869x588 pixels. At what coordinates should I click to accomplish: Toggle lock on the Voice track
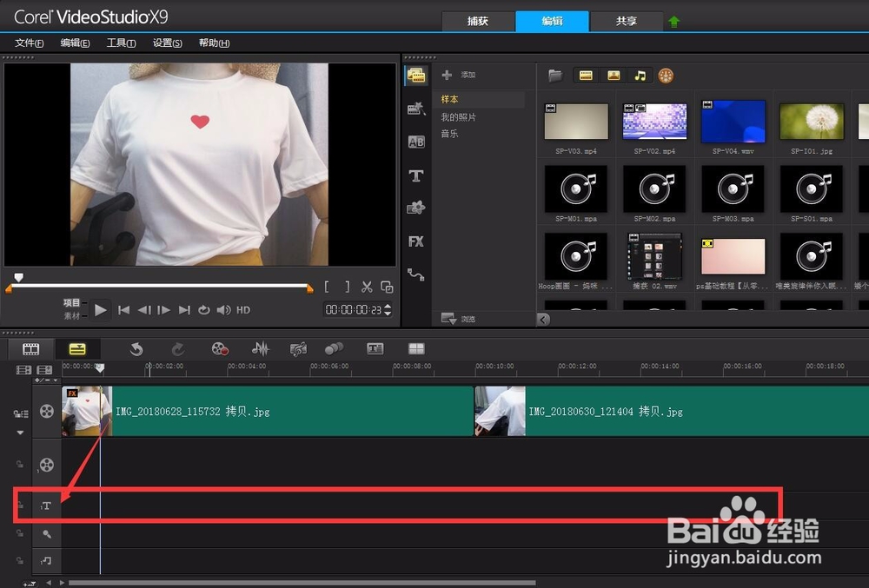20,533
